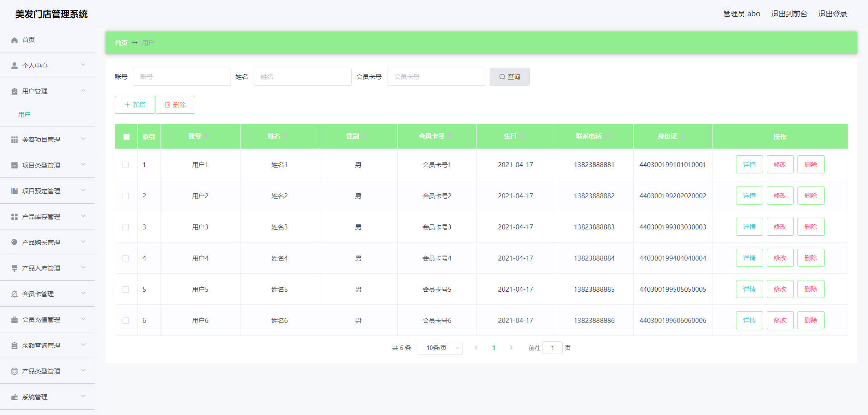Screen dimensions: 868x415
Task: Click 删除 for 用户6 row
Action: 811,320
